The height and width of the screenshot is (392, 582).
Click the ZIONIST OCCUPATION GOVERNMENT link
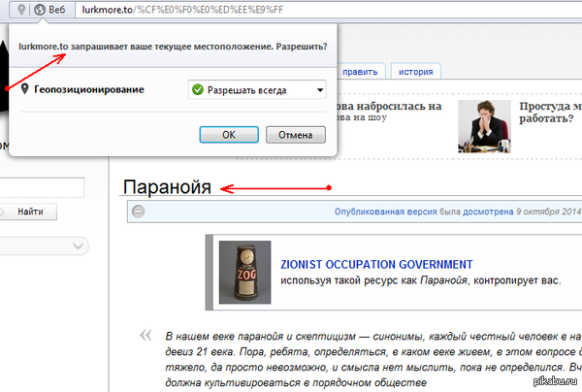pyautogui.click(x=375, y=264)
